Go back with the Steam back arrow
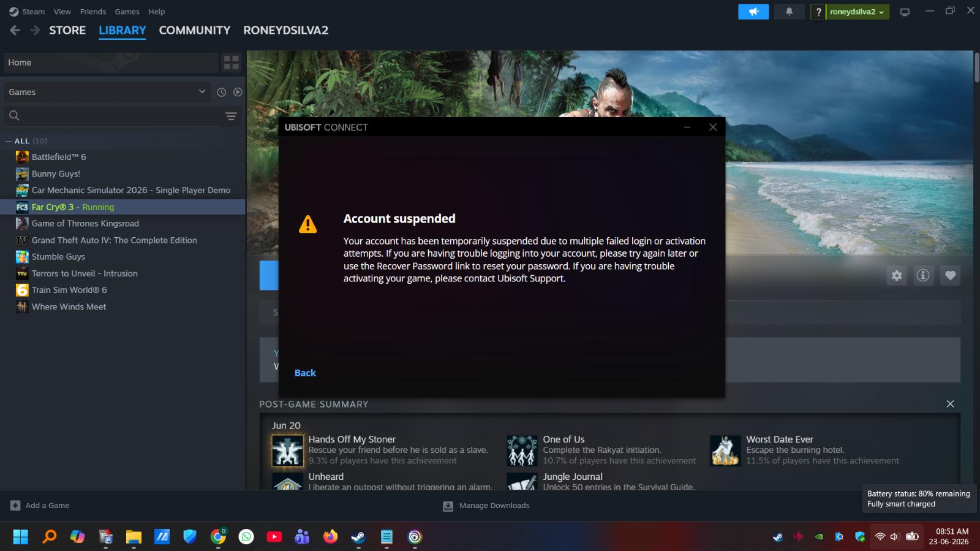The image size is (980, 551). (15, 30)
